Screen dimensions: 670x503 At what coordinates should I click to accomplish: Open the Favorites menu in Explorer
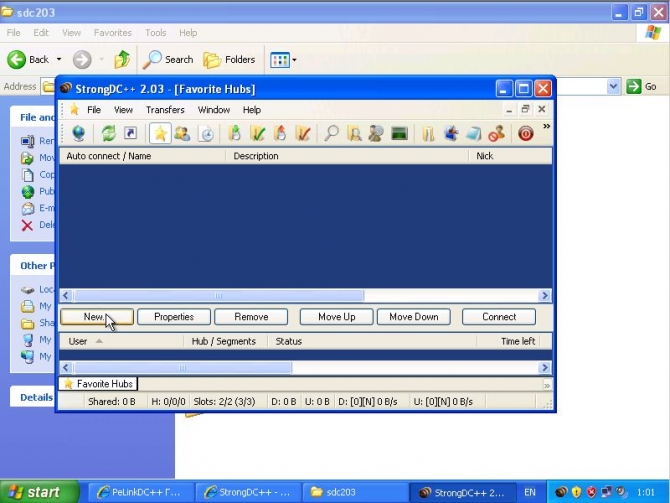click(x=113, y=32)
